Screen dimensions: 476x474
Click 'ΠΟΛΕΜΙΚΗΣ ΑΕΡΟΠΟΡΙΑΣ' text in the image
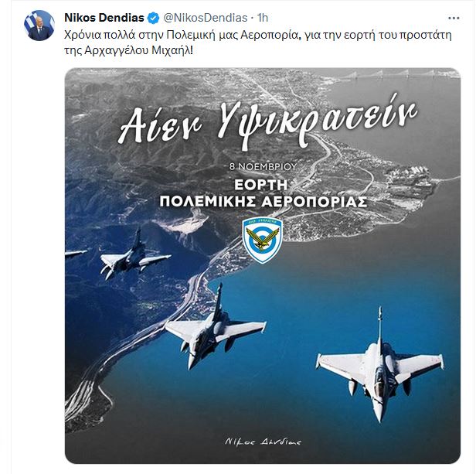pos(263,201)
